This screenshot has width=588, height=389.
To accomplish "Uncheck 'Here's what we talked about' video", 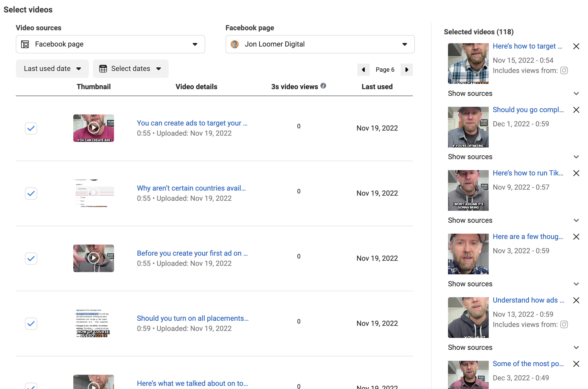I will click(31, 386).
